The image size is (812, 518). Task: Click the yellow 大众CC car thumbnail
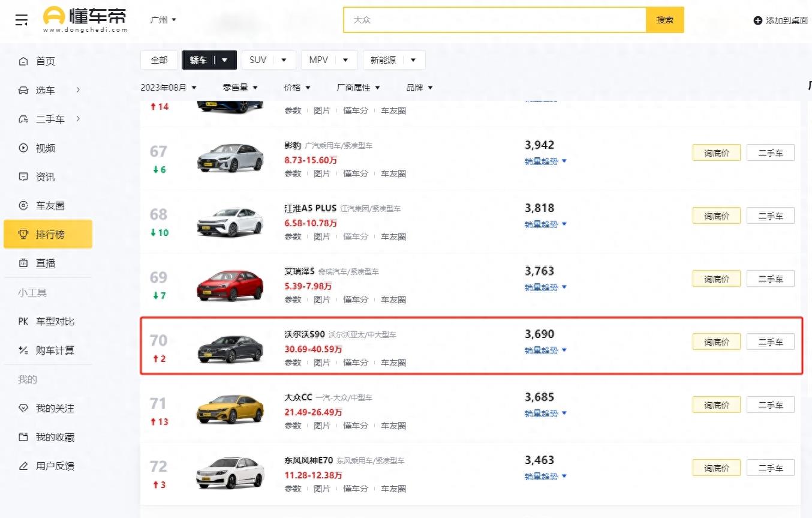(230, 409)
